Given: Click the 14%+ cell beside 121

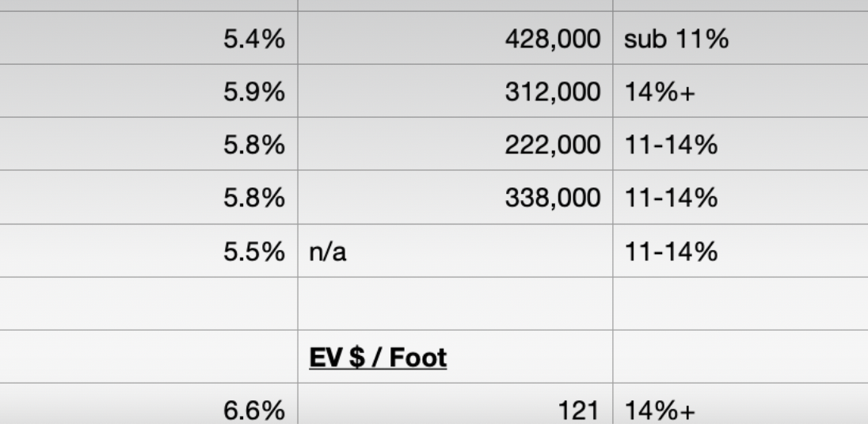Looking at the screenshot, I should [740, 404].
